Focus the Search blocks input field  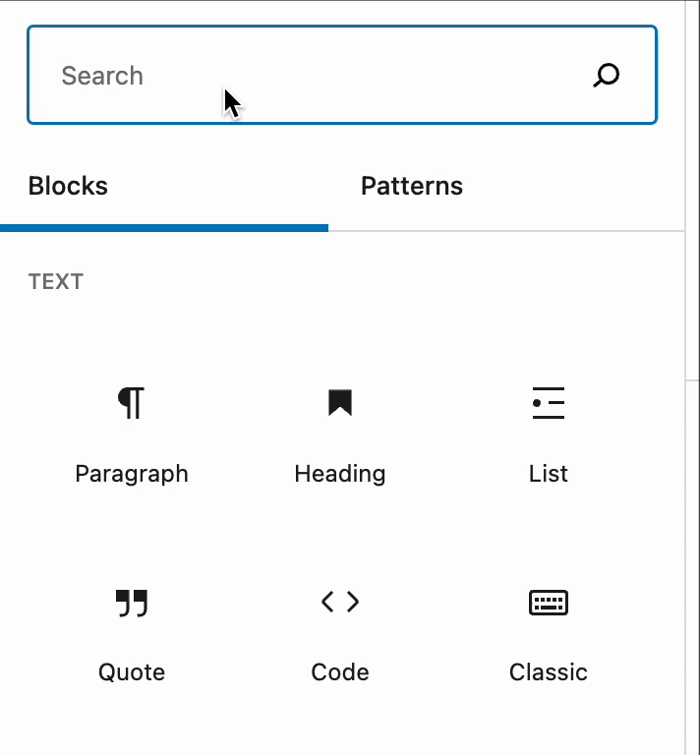342,75
